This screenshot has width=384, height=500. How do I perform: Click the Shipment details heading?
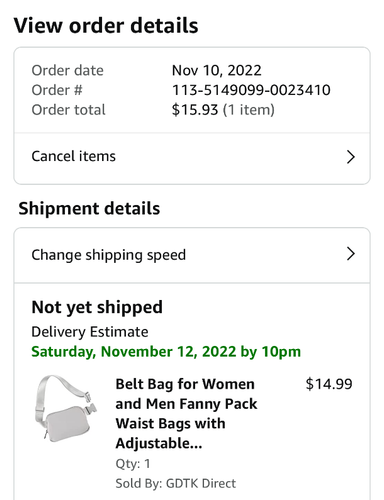(x=89, y=209)
